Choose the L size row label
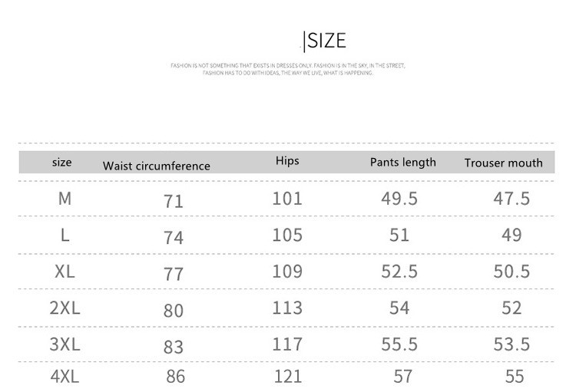This screenshot has width=576, height=392. 65,235
